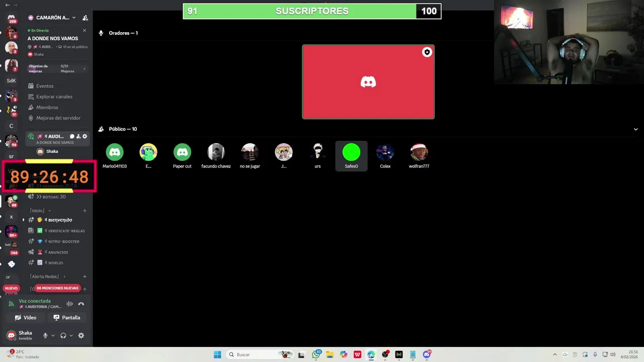Select audience member Paper cut
644x362 pixels.
click(182, 156)
